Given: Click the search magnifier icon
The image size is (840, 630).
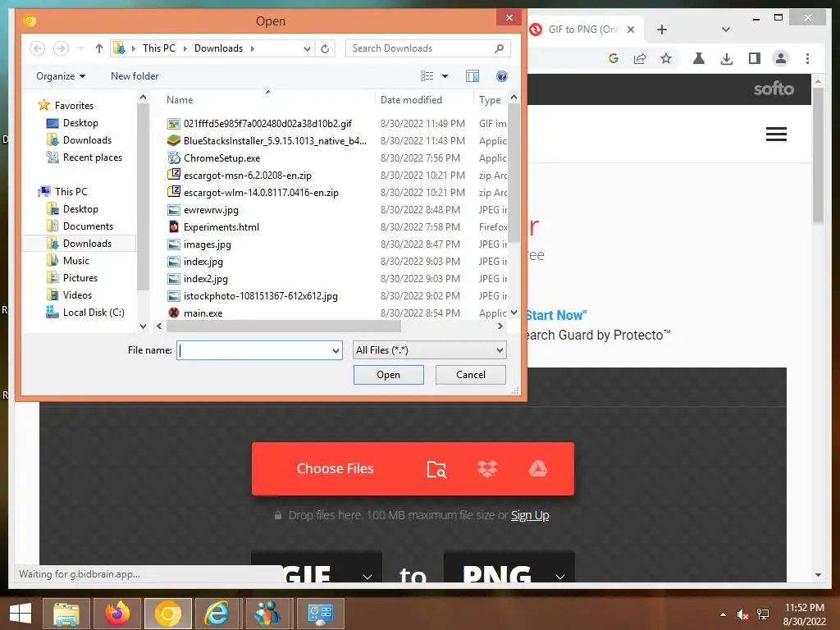Looking at the screenshot, I should [499, 48].
